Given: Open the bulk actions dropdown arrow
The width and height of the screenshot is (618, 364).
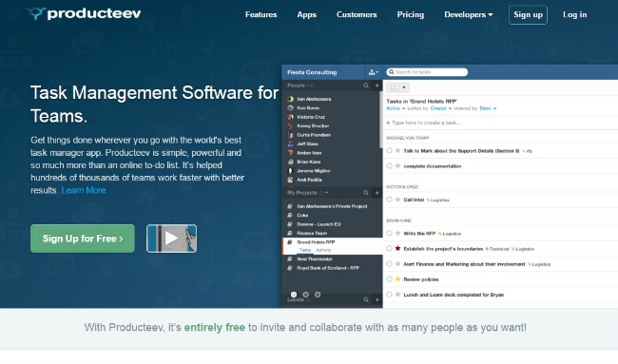Looking at the screenshot, I should [x=404, y=87].
